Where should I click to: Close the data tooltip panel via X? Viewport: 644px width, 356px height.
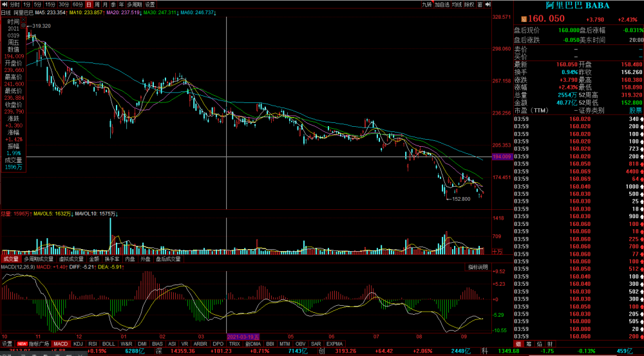click(23, 19)
